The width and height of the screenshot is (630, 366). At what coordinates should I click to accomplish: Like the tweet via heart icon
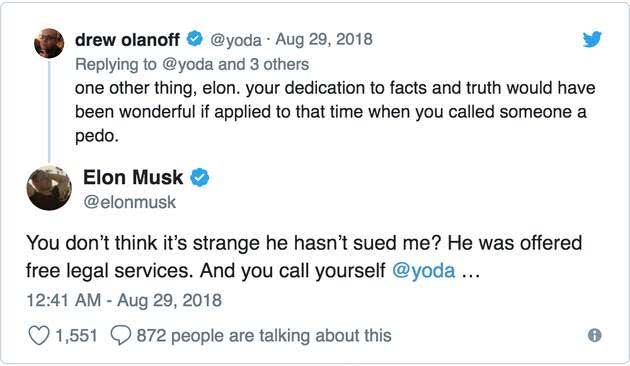click(x=39, y=336)
